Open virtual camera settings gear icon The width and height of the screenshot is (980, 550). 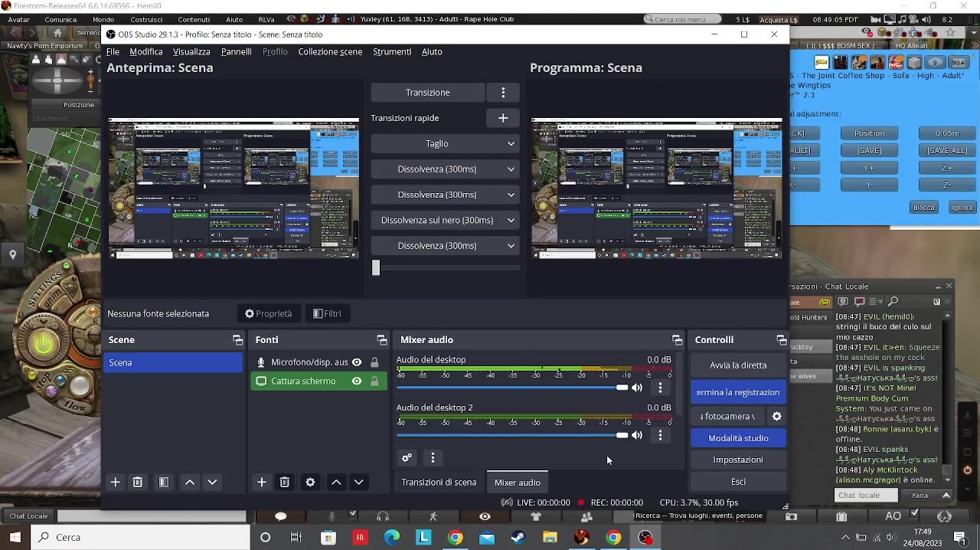coord(776,416)
